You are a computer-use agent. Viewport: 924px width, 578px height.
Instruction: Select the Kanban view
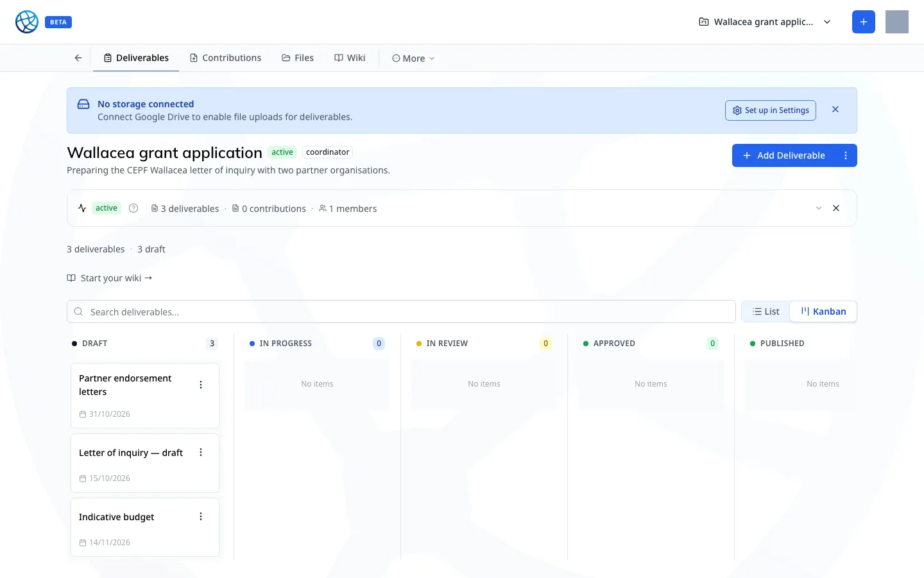click(823, 311)
